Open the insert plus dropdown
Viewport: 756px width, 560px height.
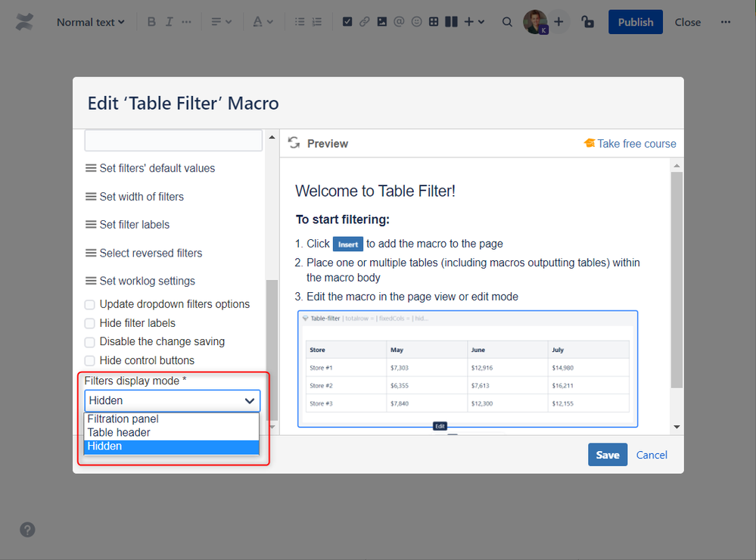[x=474, y=22]
